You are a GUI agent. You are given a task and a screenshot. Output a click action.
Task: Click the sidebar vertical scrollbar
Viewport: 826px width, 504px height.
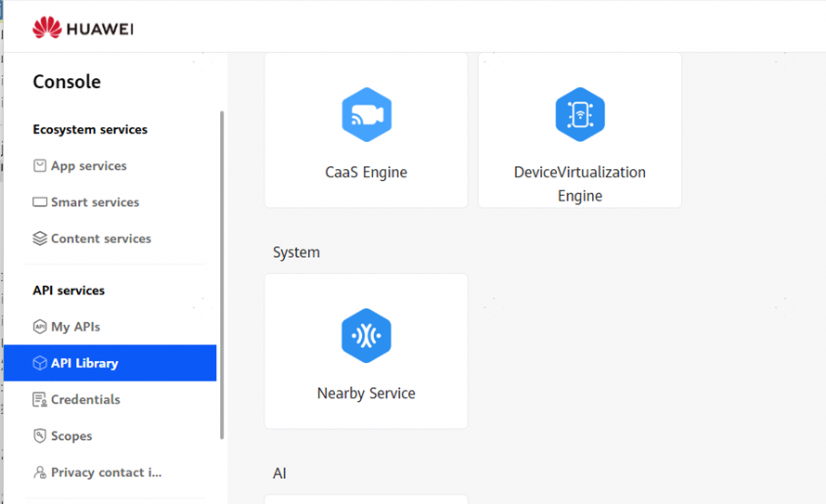[x=222, y=275]
